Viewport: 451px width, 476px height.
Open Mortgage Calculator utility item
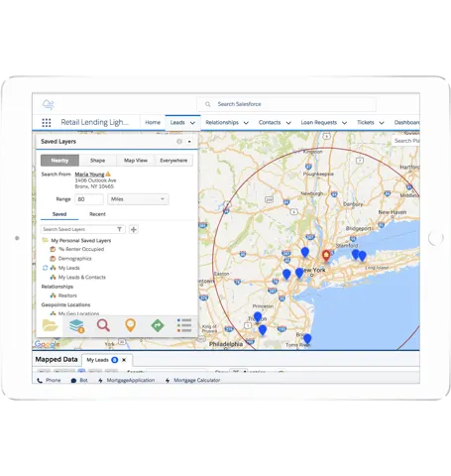click(192, 381)
